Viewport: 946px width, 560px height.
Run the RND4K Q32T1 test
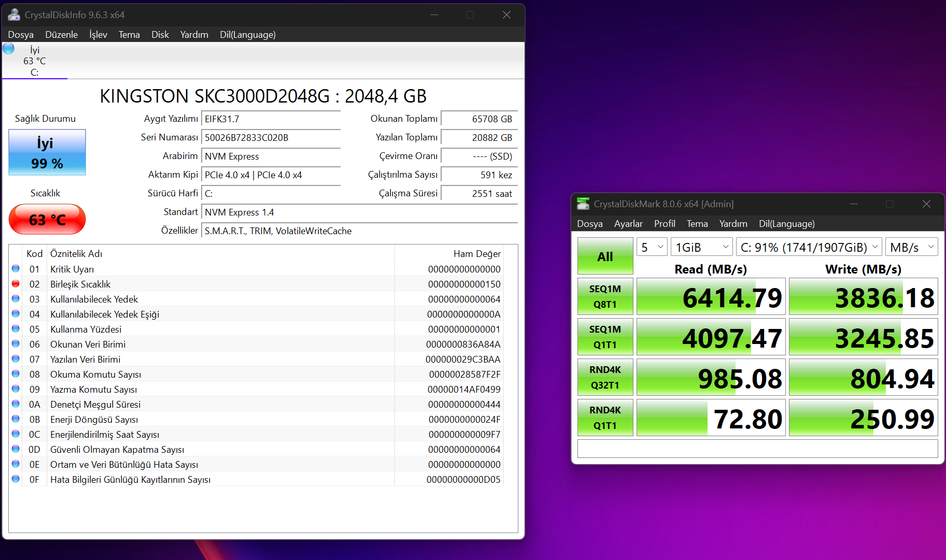pyautogui.click(x=605, y=377)
